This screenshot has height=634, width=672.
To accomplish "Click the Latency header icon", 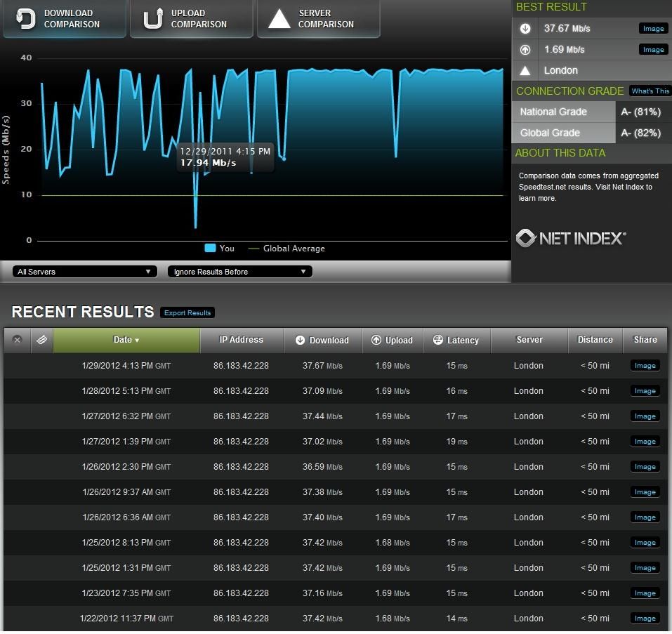I will (438, 340).
